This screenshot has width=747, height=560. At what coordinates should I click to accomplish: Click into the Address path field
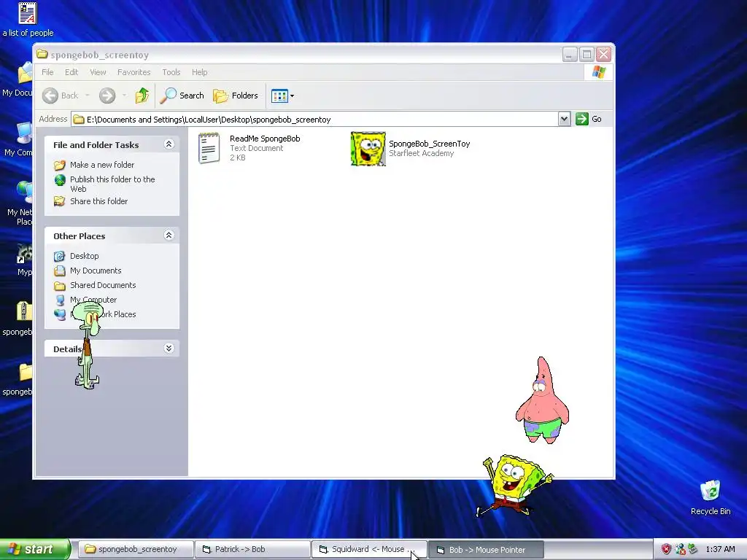314,119
